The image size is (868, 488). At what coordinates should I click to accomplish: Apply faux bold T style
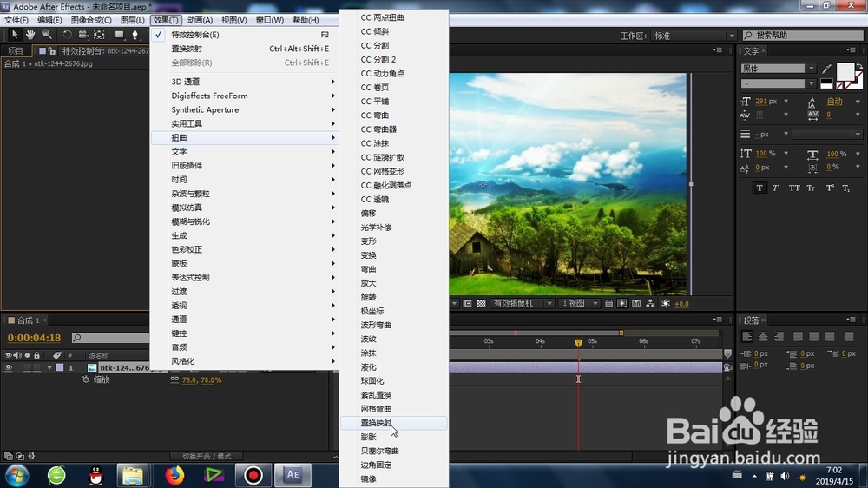[x=759, y=188]
